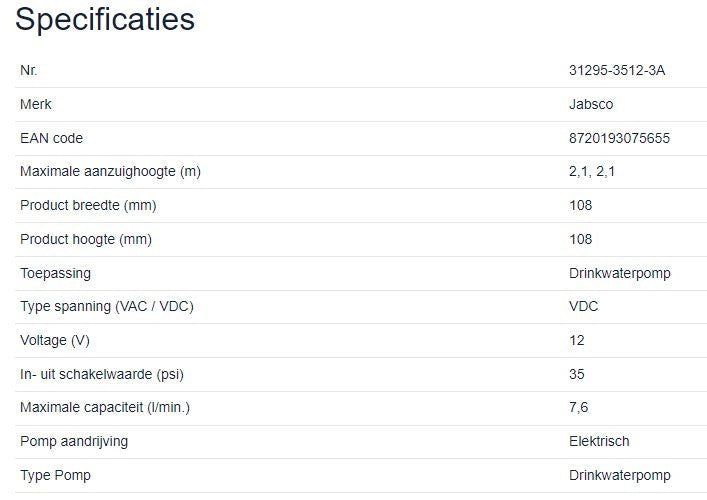This screenshot has height=500, width=707.
Task: Click the Product hoogte (mm) label
Action: tap(86, 239)
